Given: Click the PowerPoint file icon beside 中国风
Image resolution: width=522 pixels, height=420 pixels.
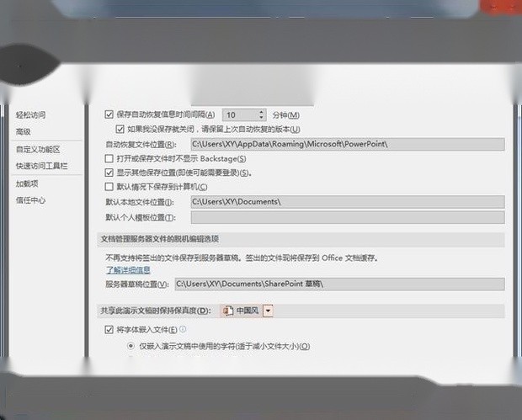Looking at the screenshot, I should click(228, 311).
